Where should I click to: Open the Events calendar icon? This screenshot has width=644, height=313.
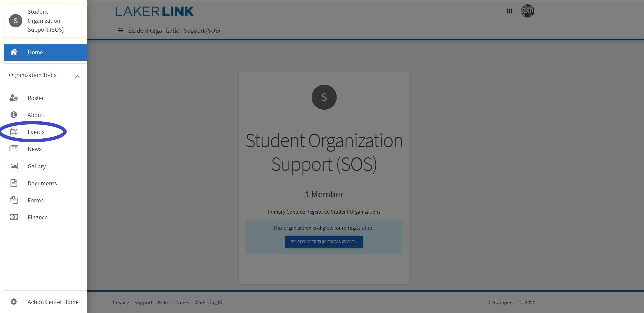pos(14,132)
